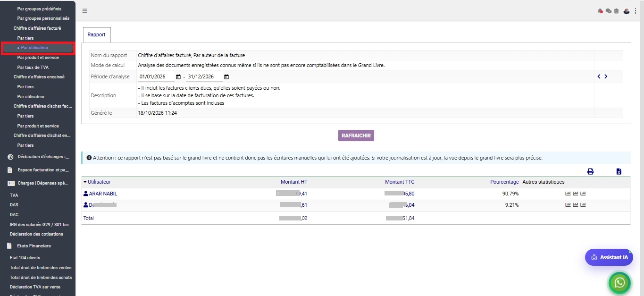
Task: Toggle the hamburger sidebar menu icon
Action: click(84, 11)
